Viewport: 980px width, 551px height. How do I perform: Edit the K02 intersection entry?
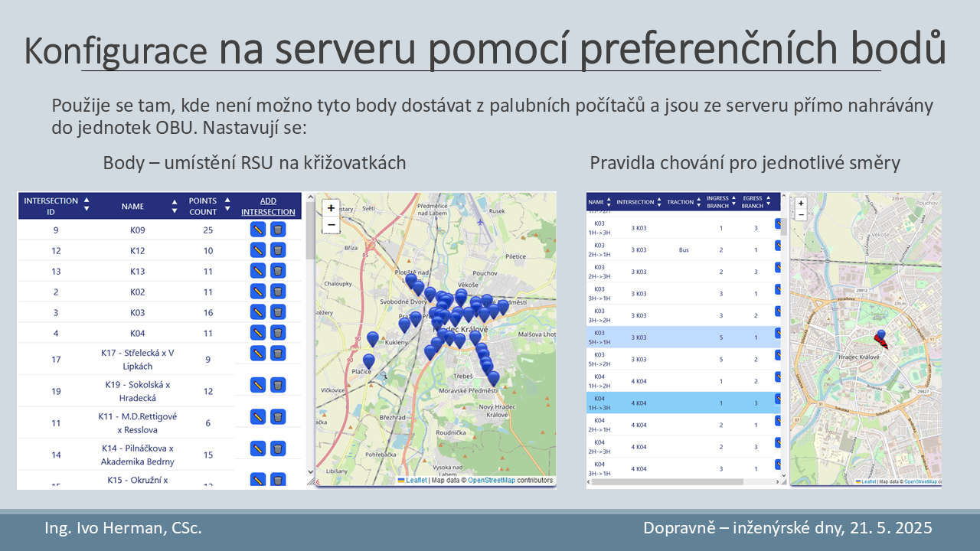258,292
